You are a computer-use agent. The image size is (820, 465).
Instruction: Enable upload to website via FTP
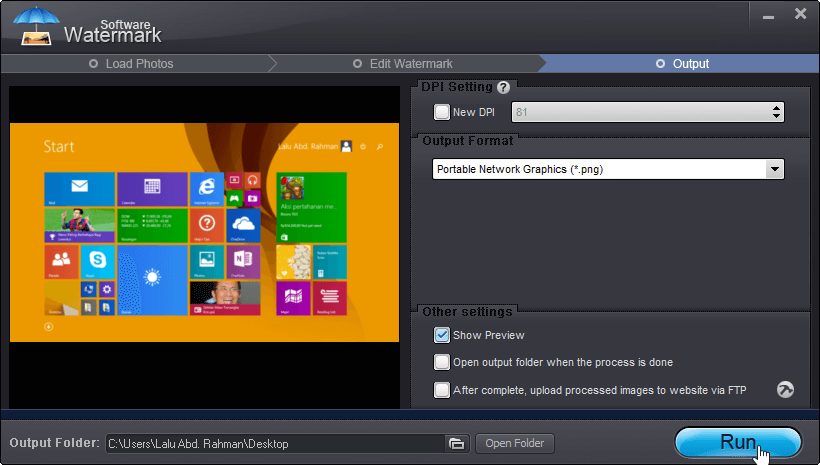coord(441,390)
